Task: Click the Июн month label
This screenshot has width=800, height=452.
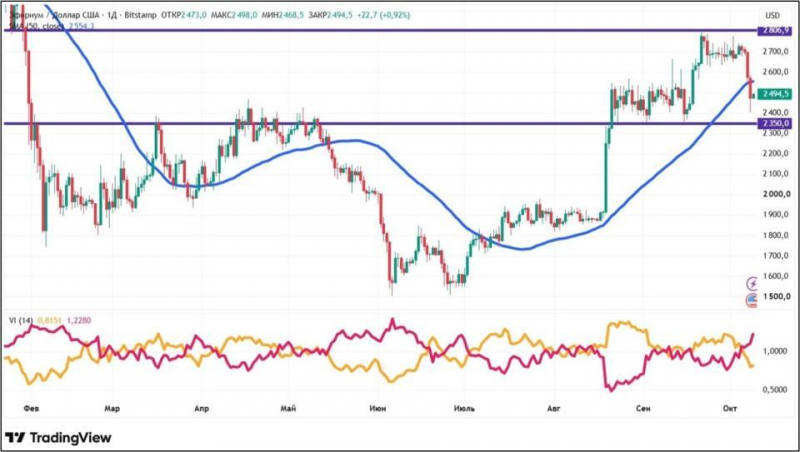Action: (x=378, y=408)
